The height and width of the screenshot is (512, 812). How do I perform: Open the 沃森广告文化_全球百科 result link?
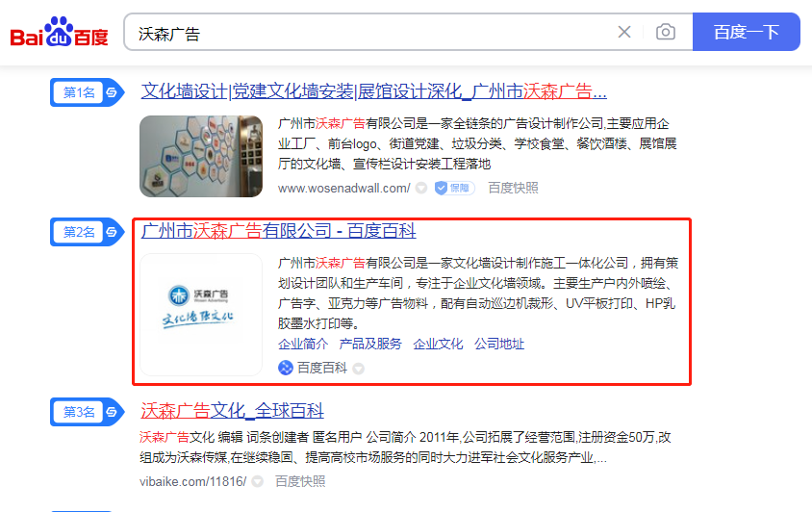pos(232,411)
